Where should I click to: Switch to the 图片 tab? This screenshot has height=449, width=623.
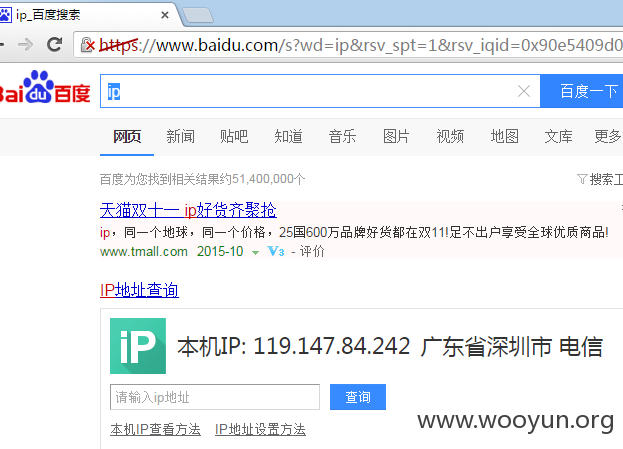pyautogui.click(x=396, y=137)
